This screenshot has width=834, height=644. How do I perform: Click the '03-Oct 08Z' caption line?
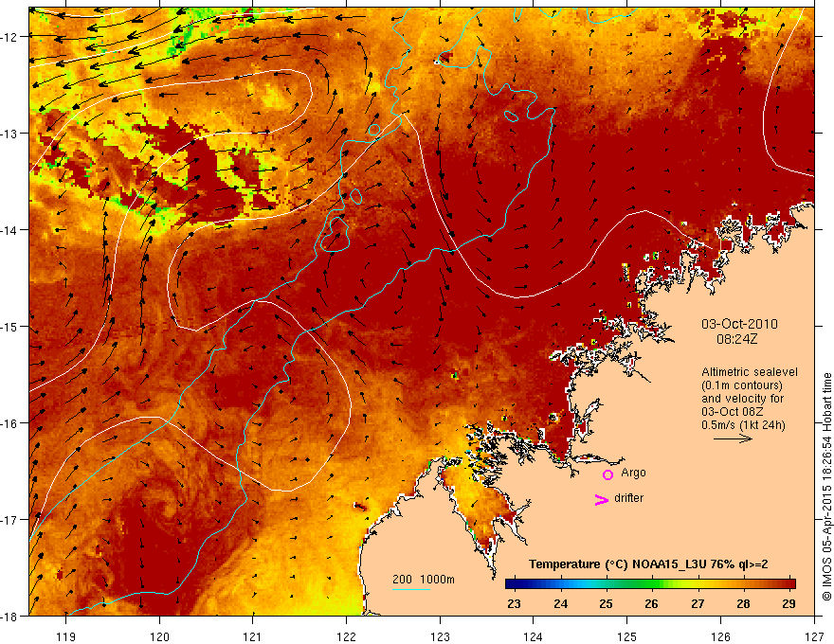point(734,412)
